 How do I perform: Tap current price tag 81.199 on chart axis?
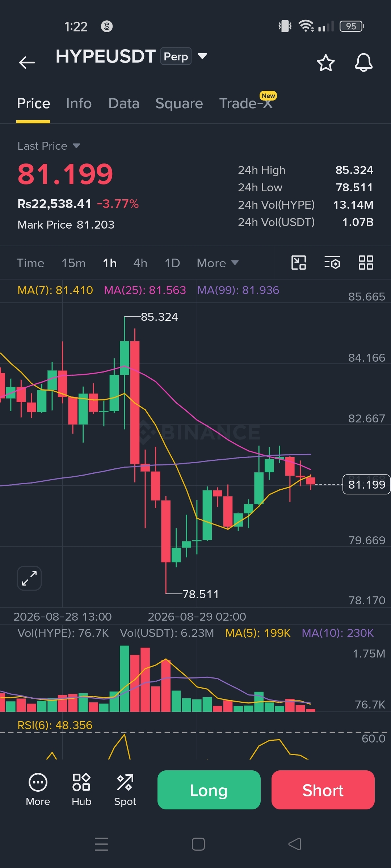coord(366,484)
